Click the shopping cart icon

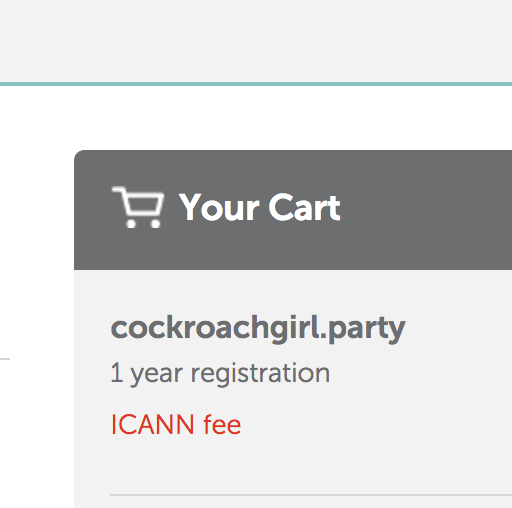click(x=138, y=207)
